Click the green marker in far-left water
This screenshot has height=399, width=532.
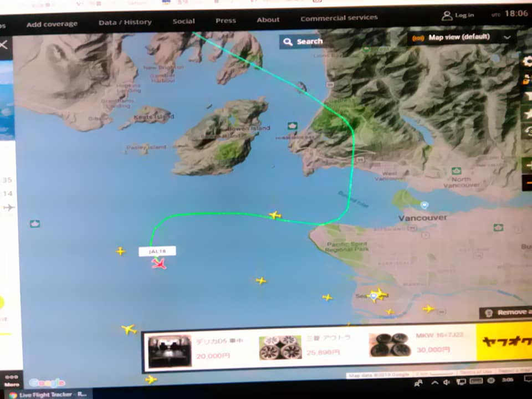click(x=34, y=223)
